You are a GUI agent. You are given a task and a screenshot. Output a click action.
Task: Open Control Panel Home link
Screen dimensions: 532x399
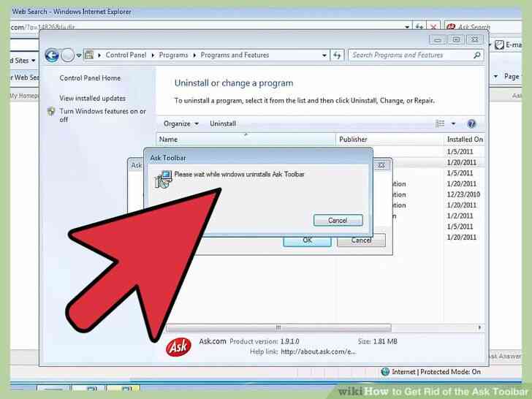(90, 78)
